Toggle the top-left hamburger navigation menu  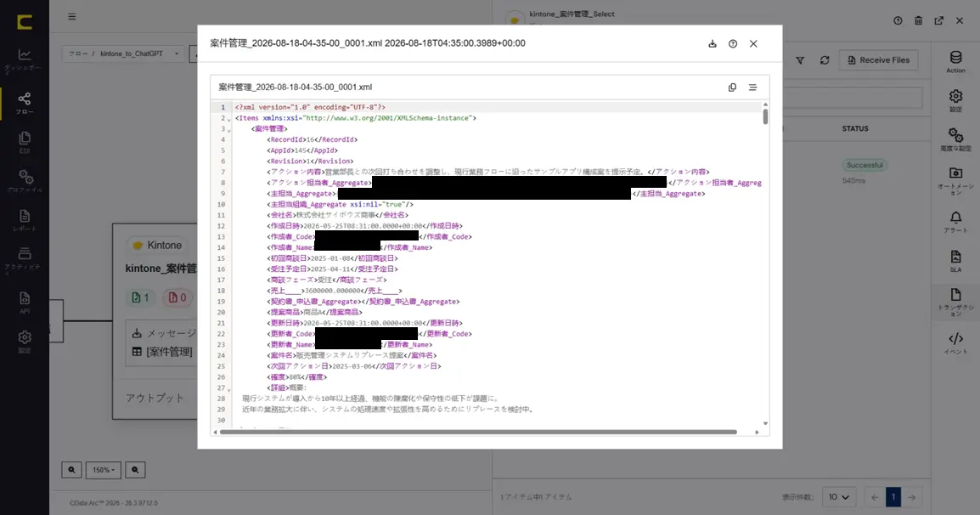(x=72, y=17)
